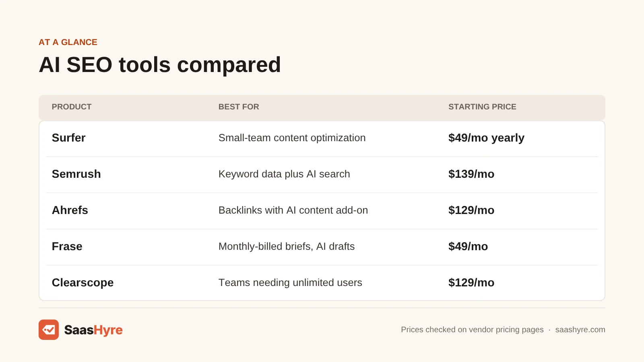Select the Frase product name
644x362 pixels.
pos(67,247)
